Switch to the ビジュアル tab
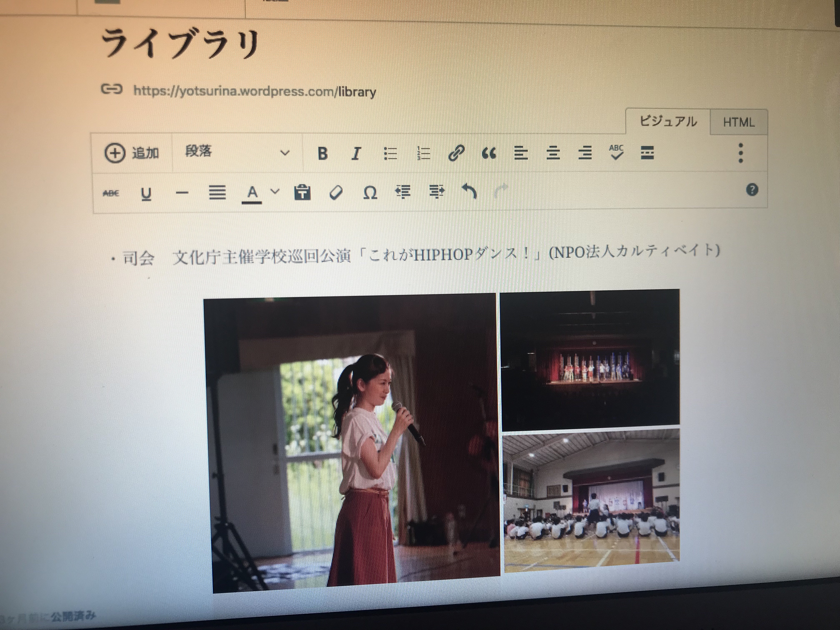 click(668, 121)
